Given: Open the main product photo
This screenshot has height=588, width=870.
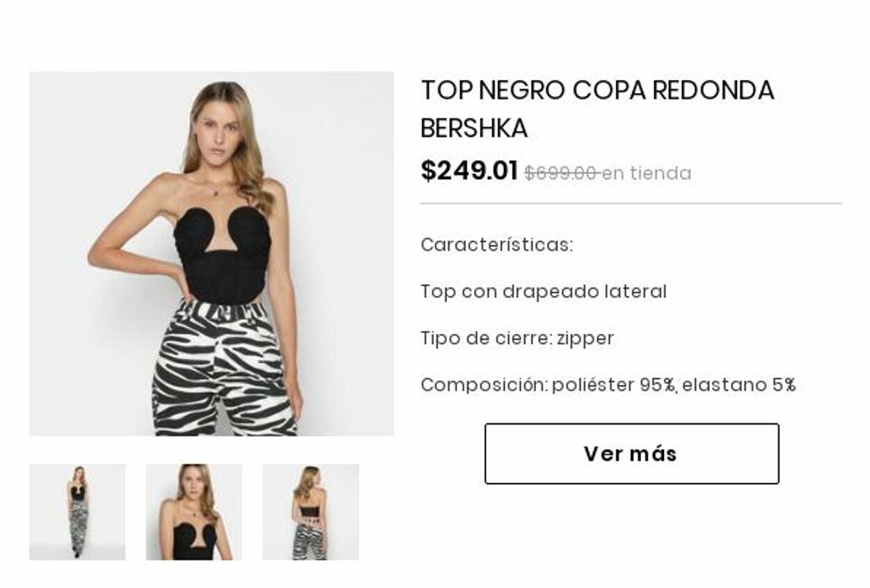Looking at the screenshot, I should [x=211, y=253].
